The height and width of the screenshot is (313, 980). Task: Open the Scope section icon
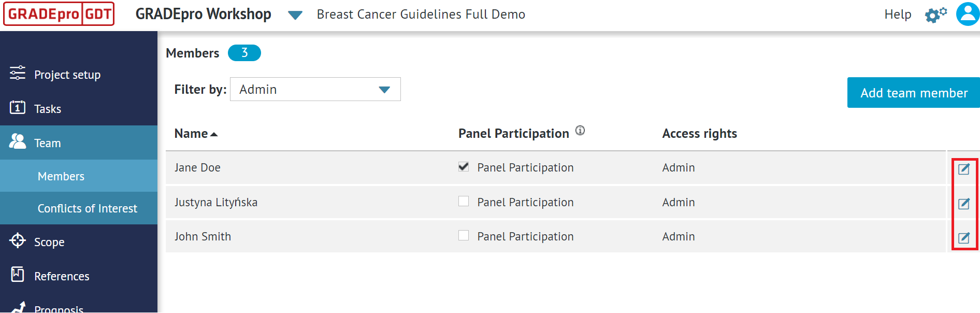tap(17, 241)
